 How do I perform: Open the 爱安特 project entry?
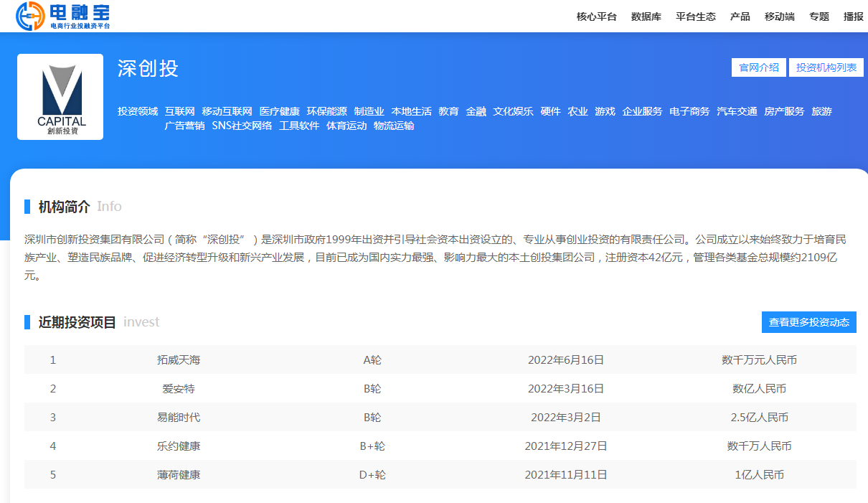(x=179, y=389)
